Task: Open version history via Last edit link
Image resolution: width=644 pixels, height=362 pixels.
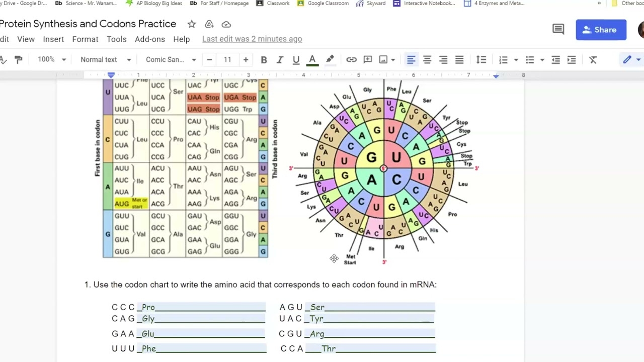Action: click(252, 39)
